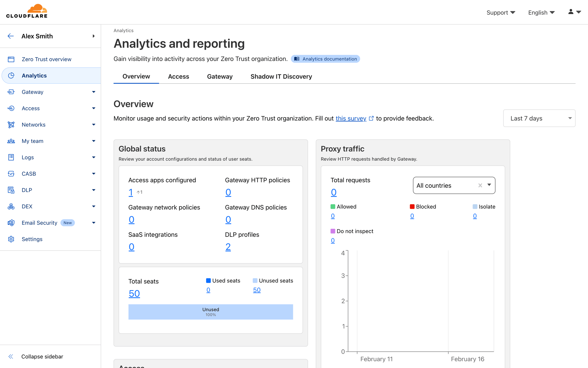Click the blue Used seats legend swatch
The height and width of the screenshot is (368, 588).
208,281
